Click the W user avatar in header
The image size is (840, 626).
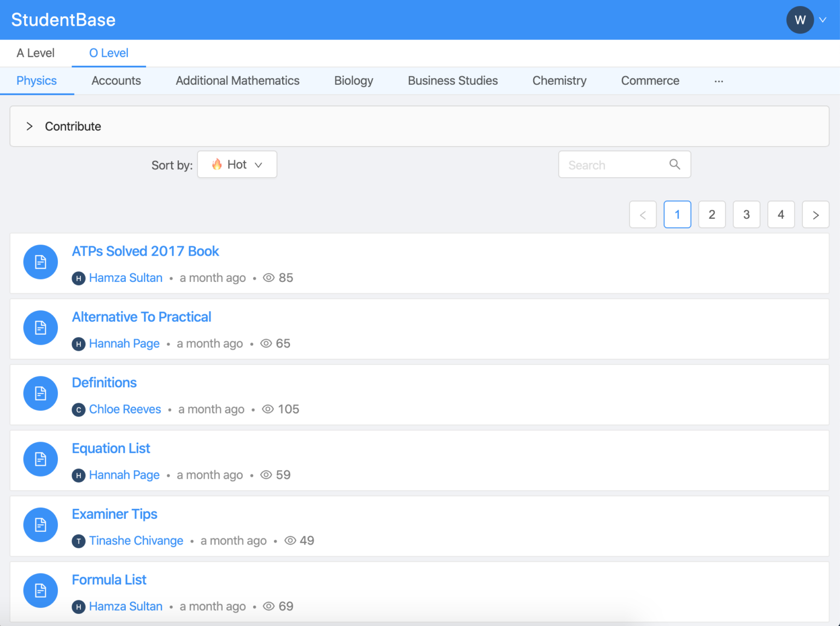click(x=800, y=20)
